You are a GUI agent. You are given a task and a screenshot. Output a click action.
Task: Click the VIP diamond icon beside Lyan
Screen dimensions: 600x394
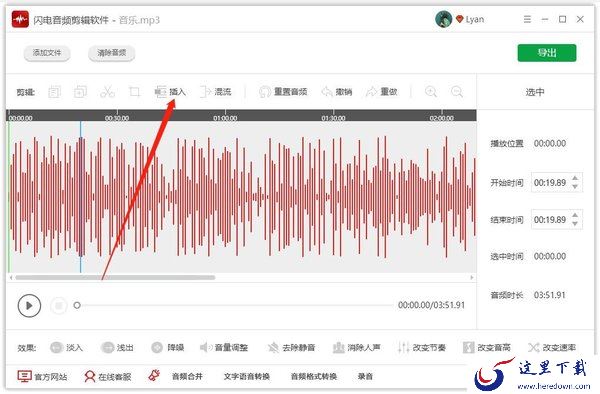(460, 19)
